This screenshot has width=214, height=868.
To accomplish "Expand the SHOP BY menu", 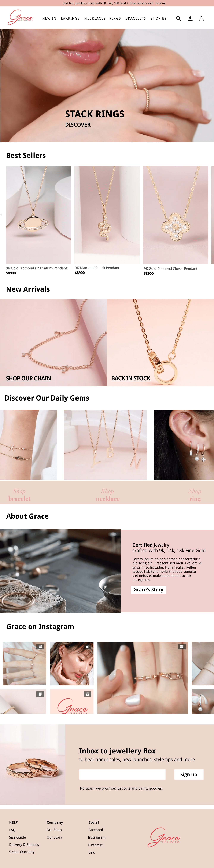I will 158,19.
